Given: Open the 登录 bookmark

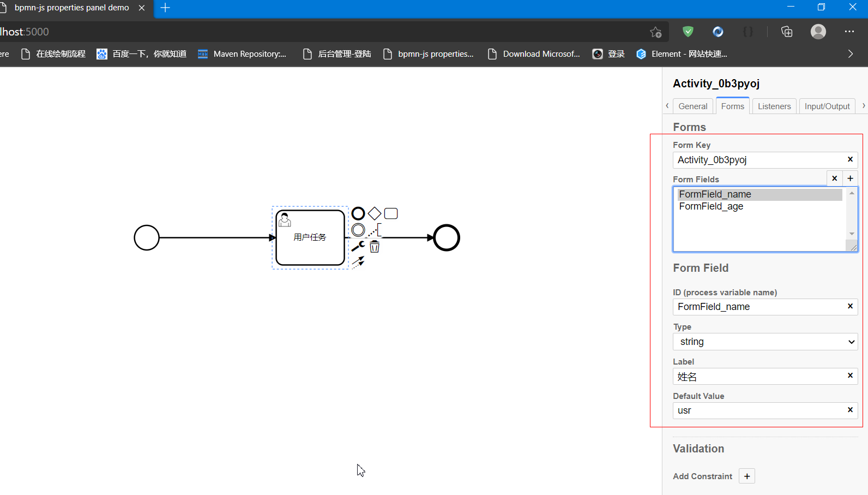Looking at the screenshot, I should [609, 54].
